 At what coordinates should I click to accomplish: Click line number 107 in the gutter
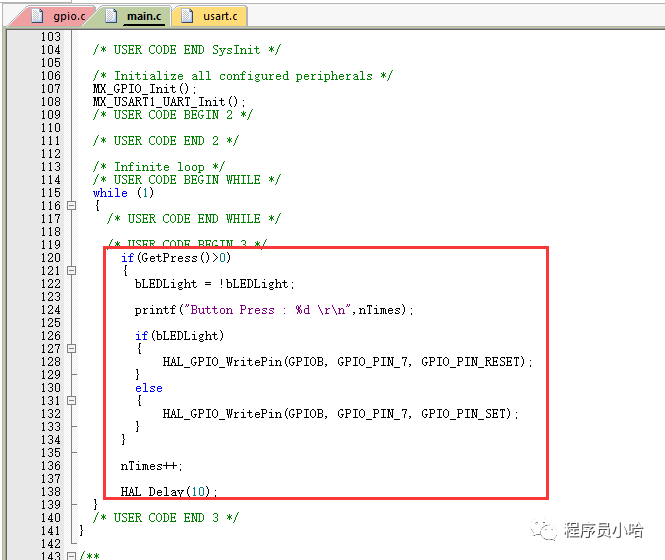click(50, 89)
